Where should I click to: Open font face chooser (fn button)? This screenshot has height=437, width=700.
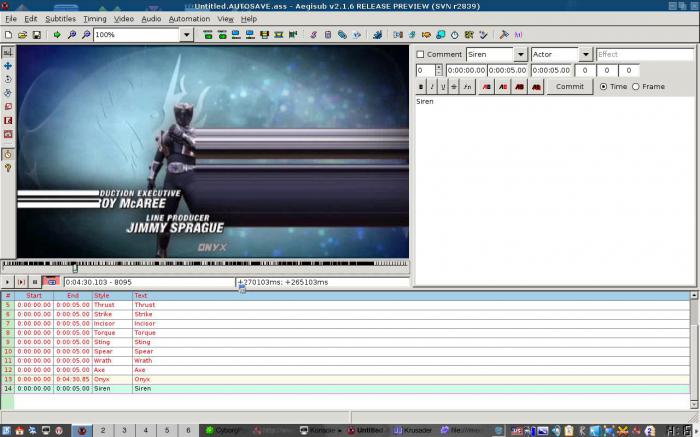[467, 87]
